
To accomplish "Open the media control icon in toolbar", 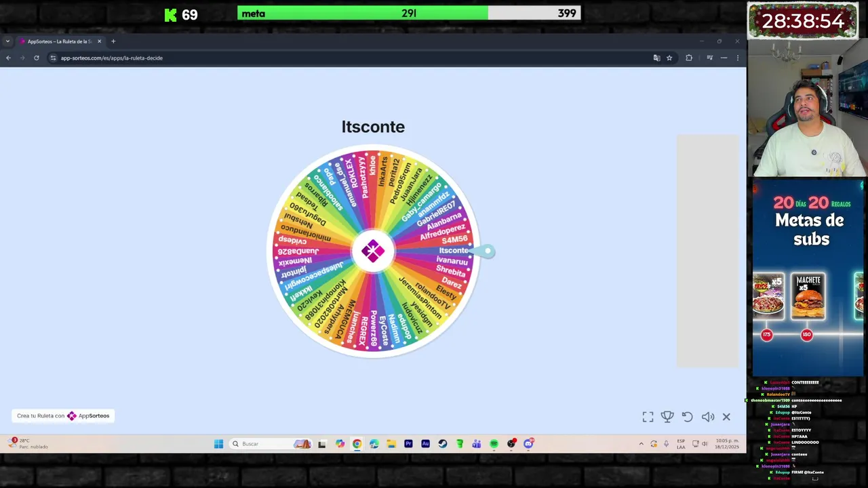I will [709, 58].
